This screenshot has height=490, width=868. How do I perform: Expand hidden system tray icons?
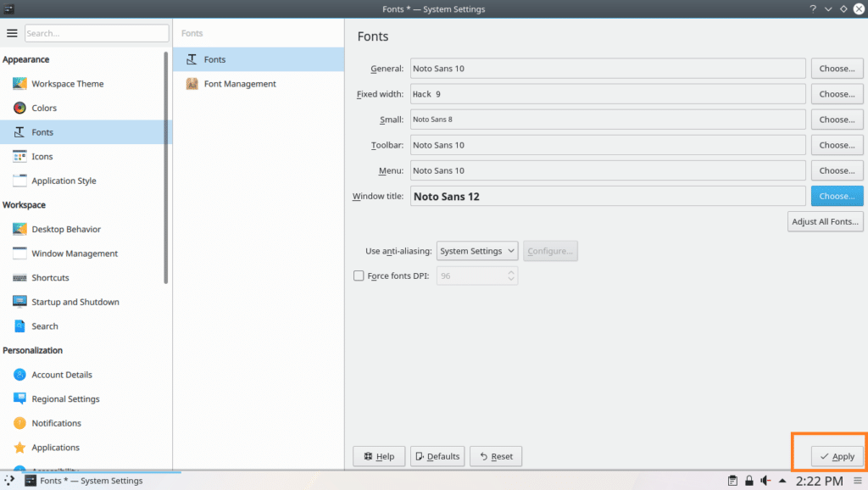point(781,480)
